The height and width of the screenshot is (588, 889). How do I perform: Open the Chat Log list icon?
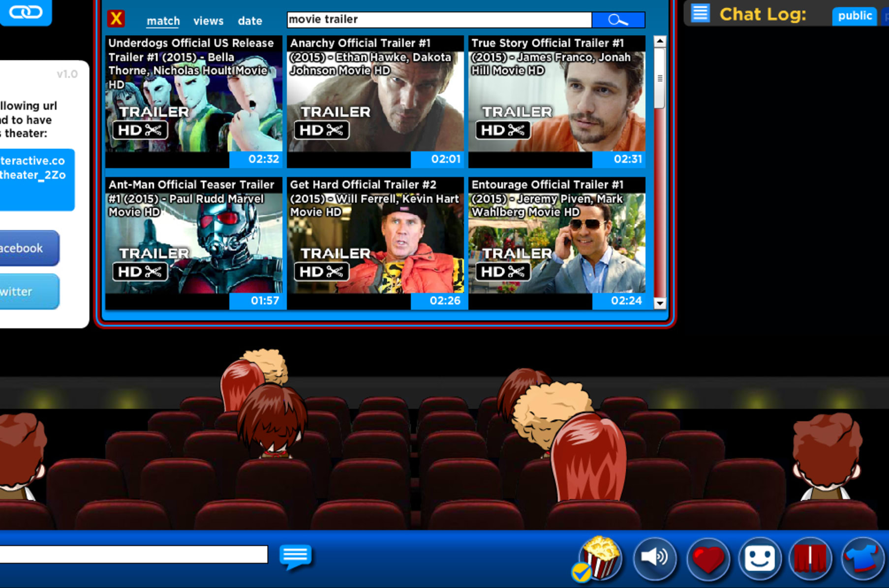(x=700, y=13)
